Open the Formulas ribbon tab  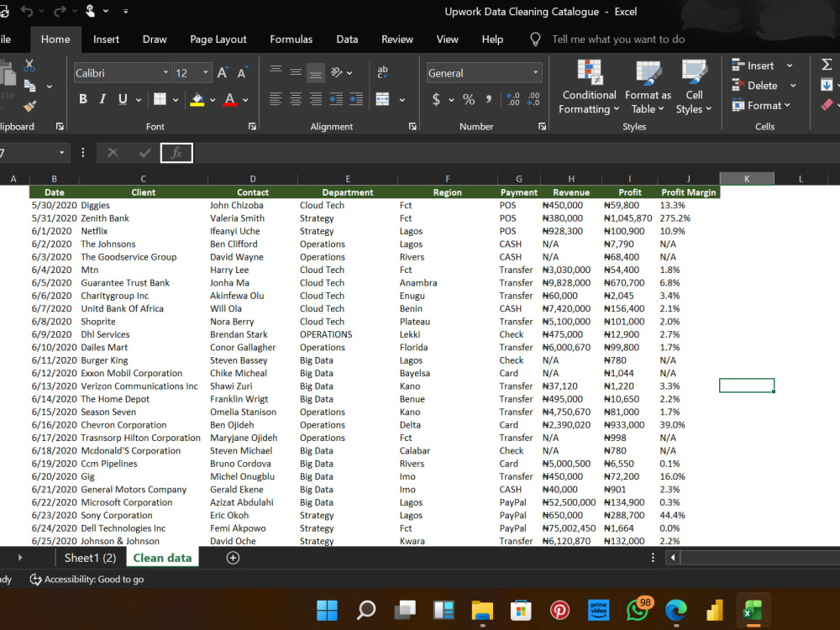[x=291, y=39]
